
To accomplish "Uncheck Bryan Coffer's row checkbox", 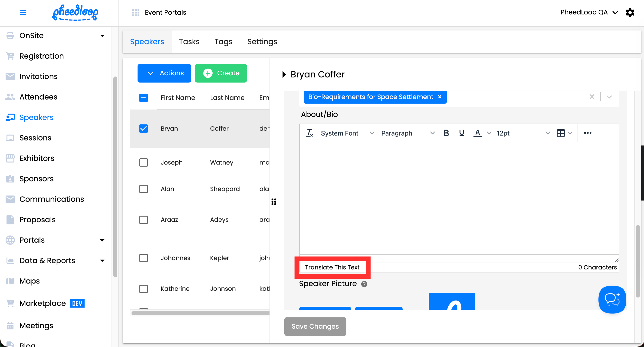I will click(x=144, y=129).
